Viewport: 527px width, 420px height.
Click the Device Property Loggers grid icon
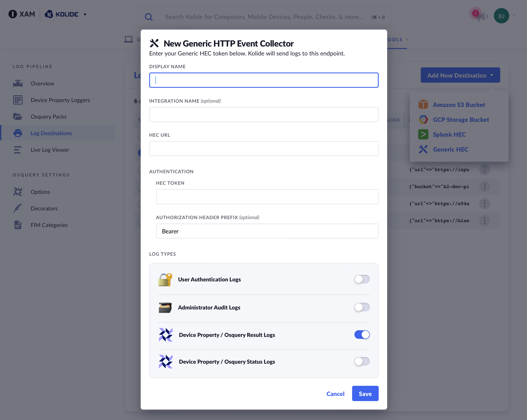click(x=18, y=100)
